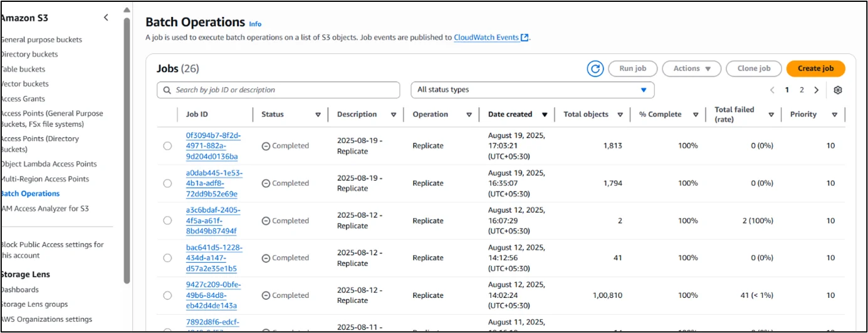Open Access Grants in sidebar
Image resolution: width=868 pixels, height=333 pixels.
23,99
